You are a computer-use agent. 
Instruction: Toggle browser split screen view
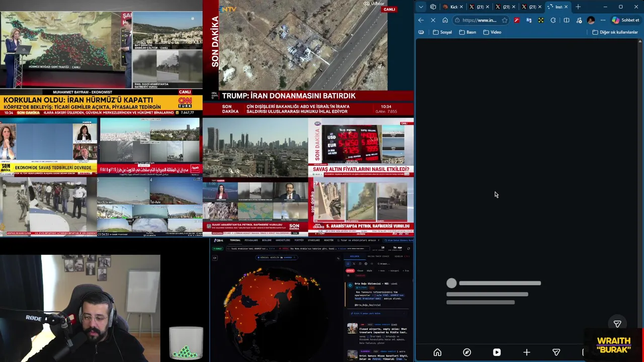(567, 20)
